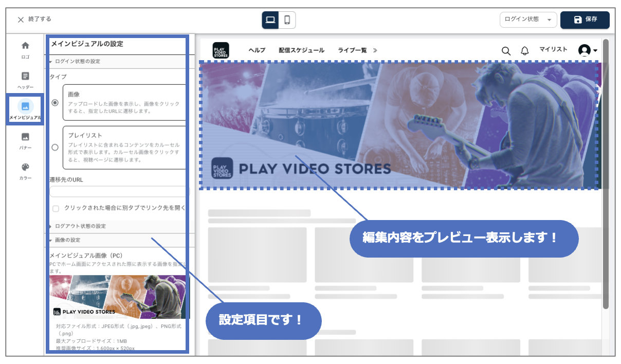The width and height of the screenshot is (621, 364).
Task: Select the 画像 type radio button
Action: pos(55,103)
